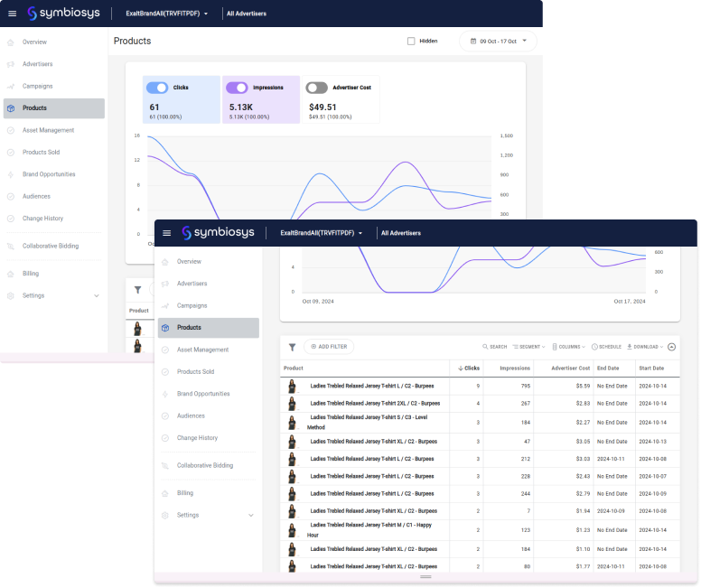This screenshot has height=588, width=701.
Task: Open the 09 Oct - 17 Oct date dropdown
Action: (x=498, y=41)
